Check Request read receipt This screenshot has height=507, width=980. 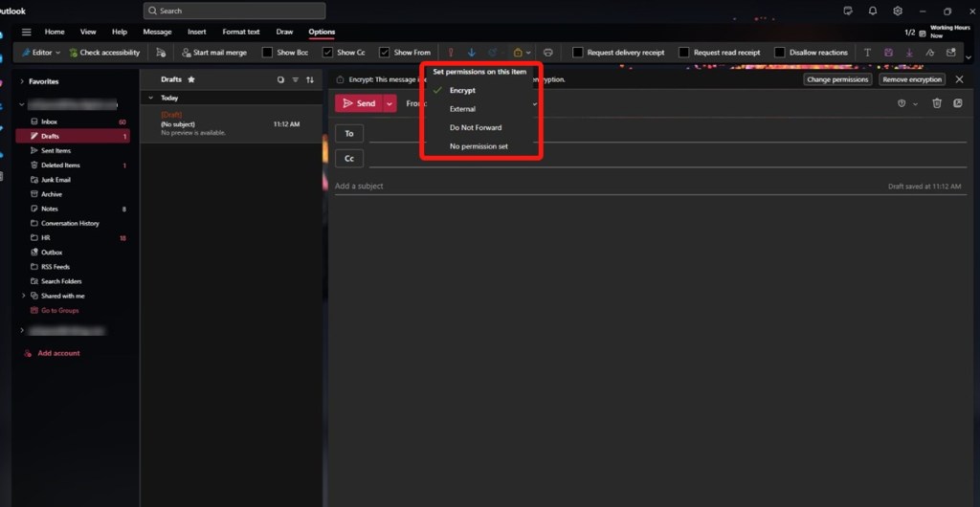[683, 53]
